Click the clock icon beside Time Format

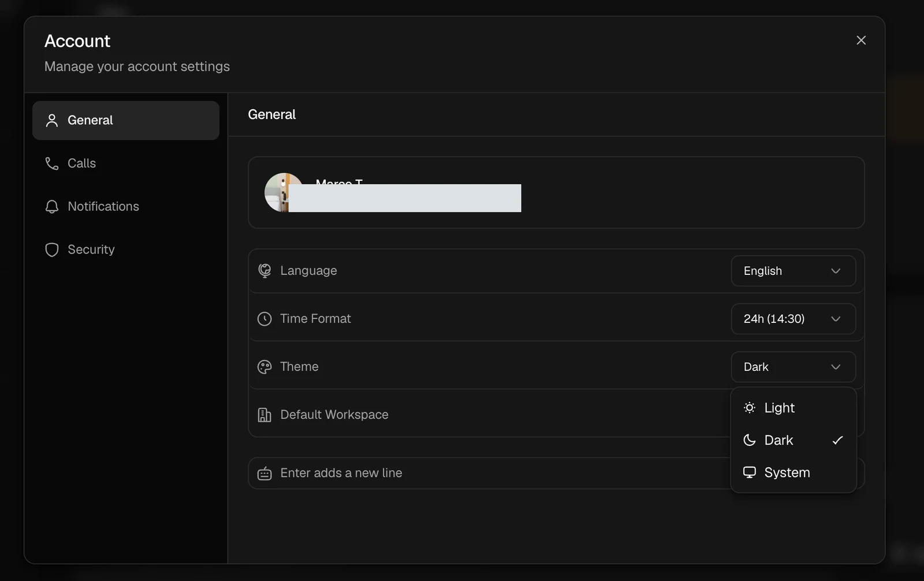pyautogui.click(x=264, y=319)
